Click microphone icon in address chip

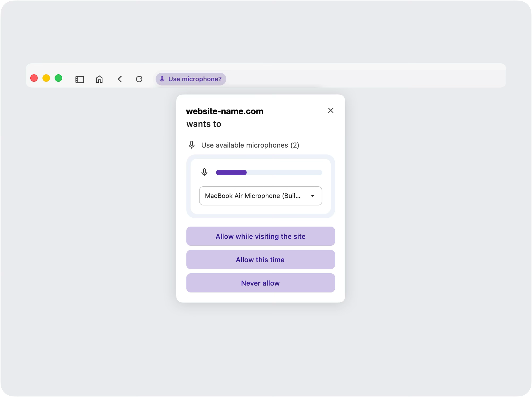point(162,79)
